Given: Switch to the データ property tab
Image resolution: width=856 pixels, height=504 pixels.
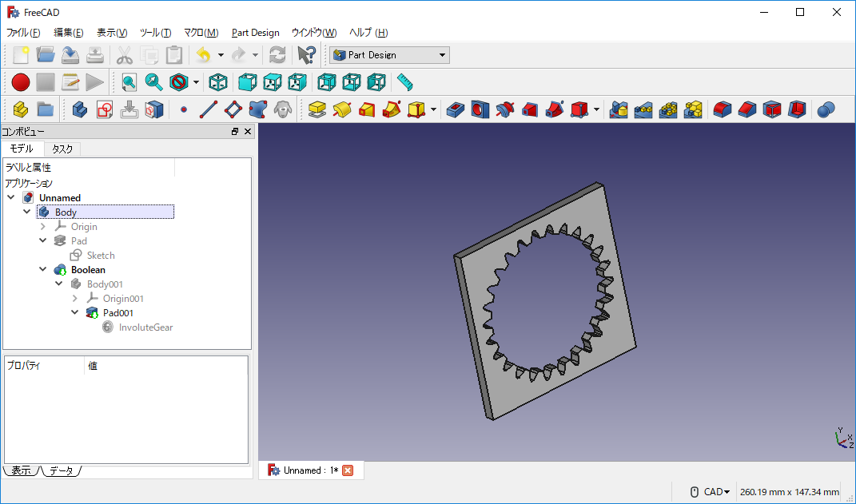Looking at the screenshot, I should [x=61, y=470].
